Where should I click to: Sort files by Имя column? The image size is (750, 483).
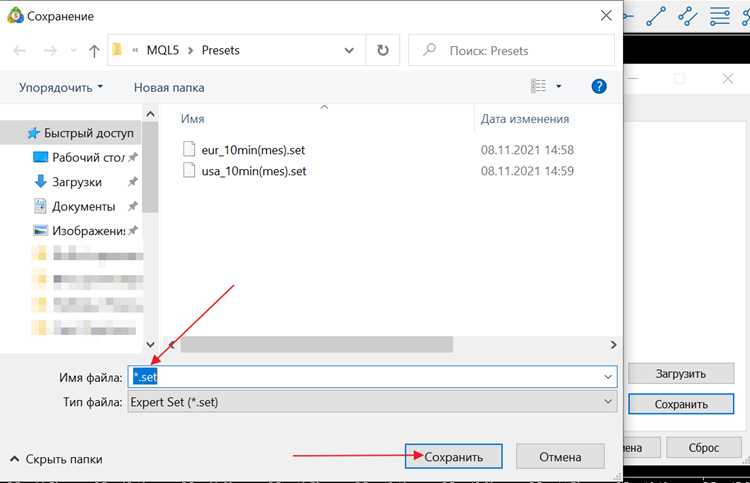tap(192, 119)
